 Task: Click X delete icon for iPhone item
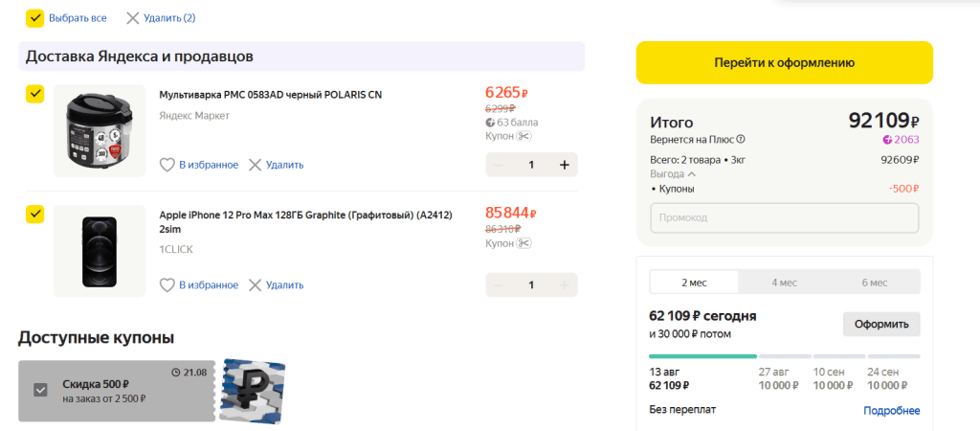point(255,284)
